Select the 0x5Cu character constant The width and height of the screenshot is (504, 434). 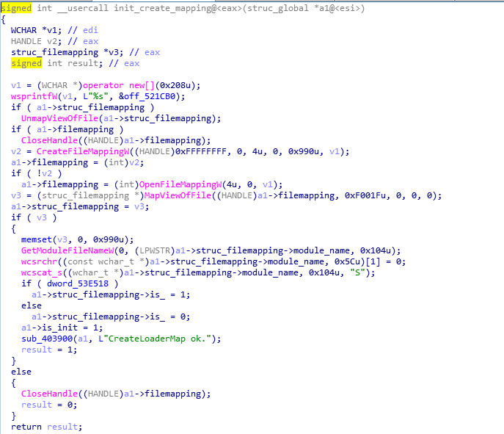point(347,261)
